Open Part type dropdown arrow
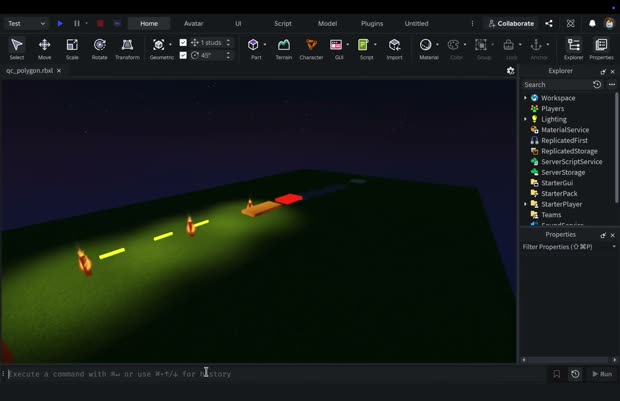The width and height of the screenshot is (620, 401). tap(265, 45)
